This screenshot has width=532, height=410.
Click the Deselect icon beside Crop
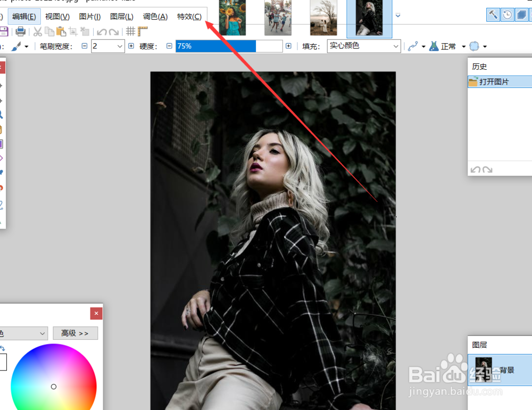[85, 31]
